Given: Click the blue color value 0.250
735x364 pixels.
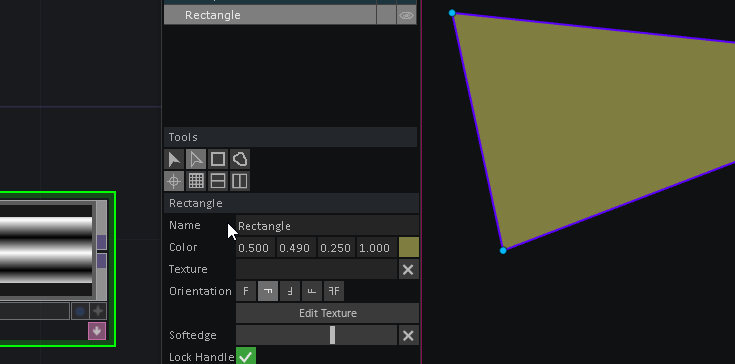Looking at the screenshot, I should [337, 247].
